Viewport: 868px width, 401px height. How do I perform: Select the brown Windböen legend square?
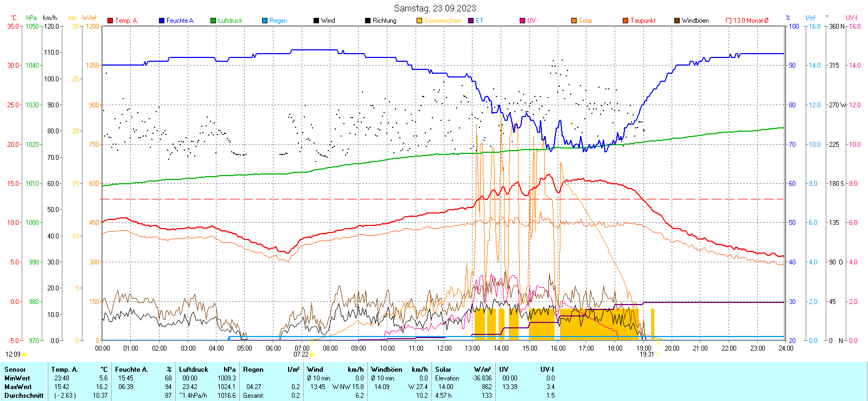(x=677, y=21)
